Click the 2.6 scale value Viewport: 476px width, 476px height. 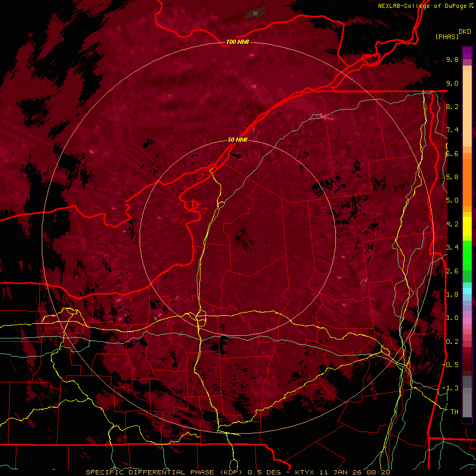point(452,271)
